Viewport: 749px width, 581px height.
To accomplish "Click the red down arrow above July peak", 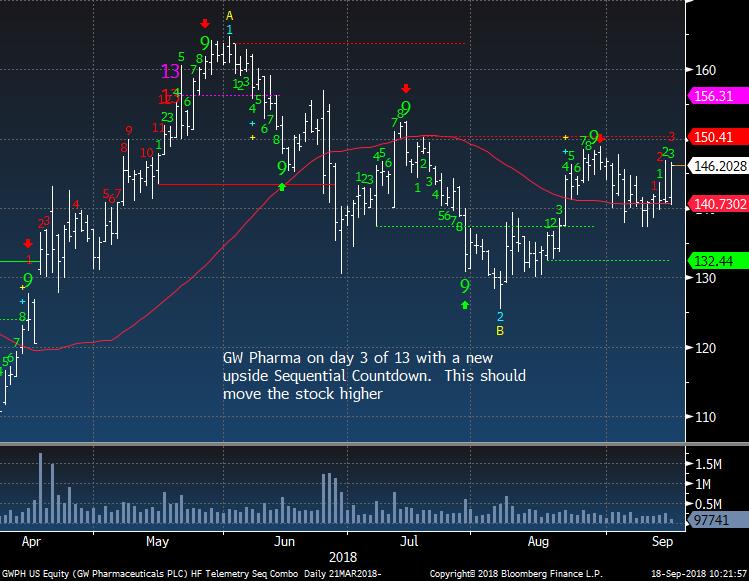I will point(406,88).
